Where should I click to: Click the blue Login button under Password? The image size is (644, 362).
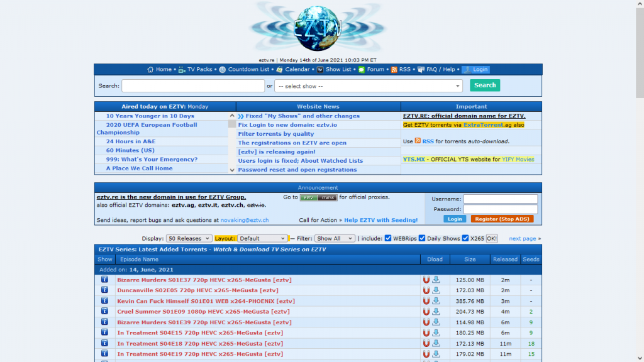tap(455, 219)
